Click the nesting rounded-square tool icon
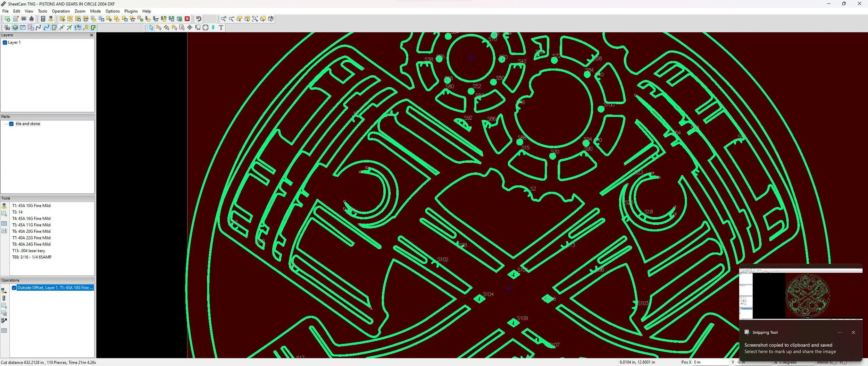The width and height of the screenshot is (868, 366). click(205, 27)
